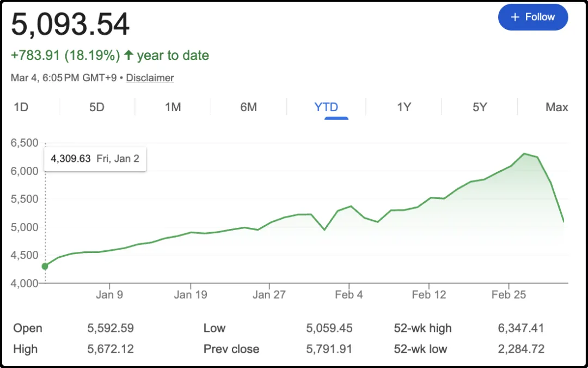Screen dimensions: 588x368
Task: Open the Disclaimer link
Action: (150, 78)
